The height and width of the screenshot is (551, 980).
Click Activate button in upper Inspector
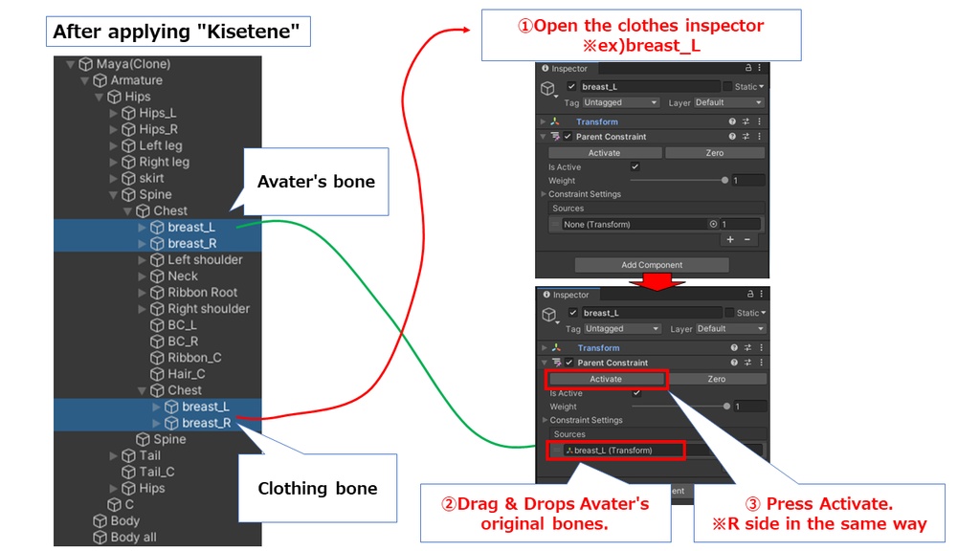[605, 152]
